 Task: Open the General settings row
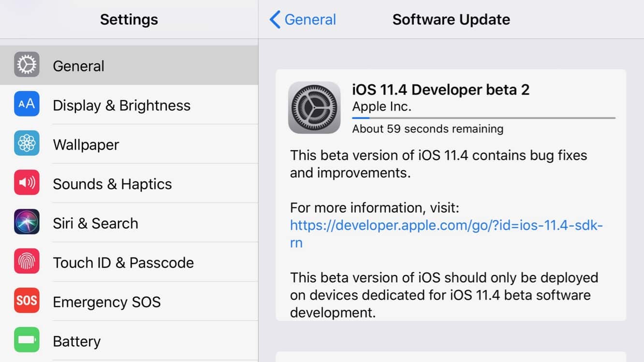point(97,65)
